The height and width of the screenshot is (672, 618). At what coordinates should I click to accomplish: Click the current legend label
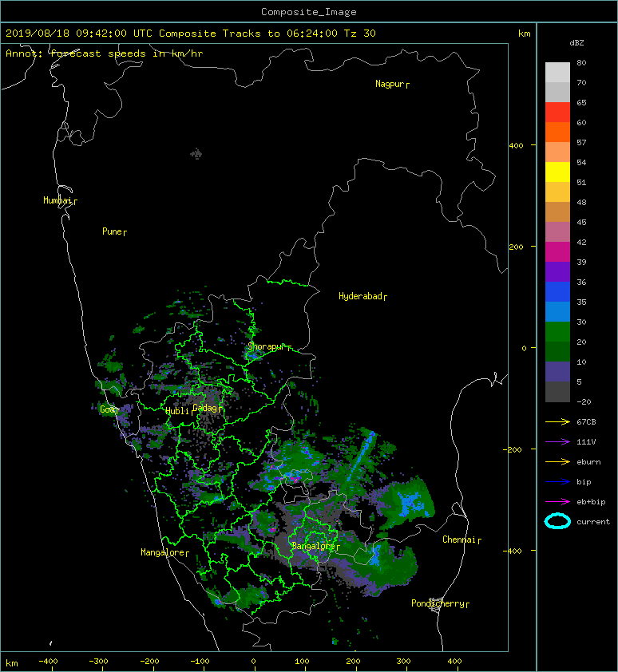point(593,522)
